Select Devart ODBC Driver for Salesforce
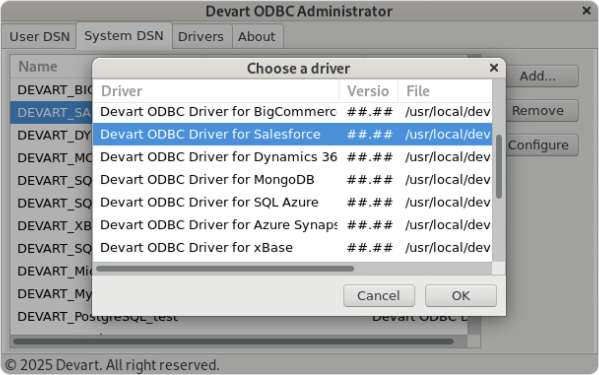Screen dimensions: 599x375 293,134
